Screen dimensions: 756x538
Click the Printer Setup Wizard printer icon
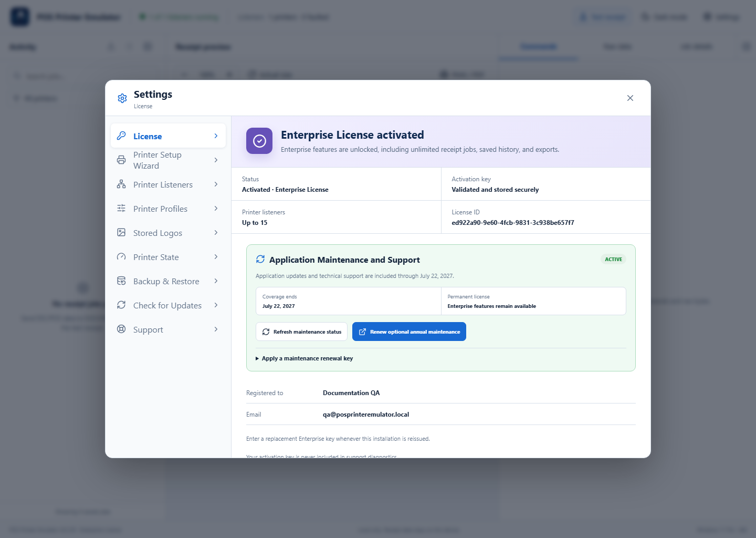click(121, 160)
